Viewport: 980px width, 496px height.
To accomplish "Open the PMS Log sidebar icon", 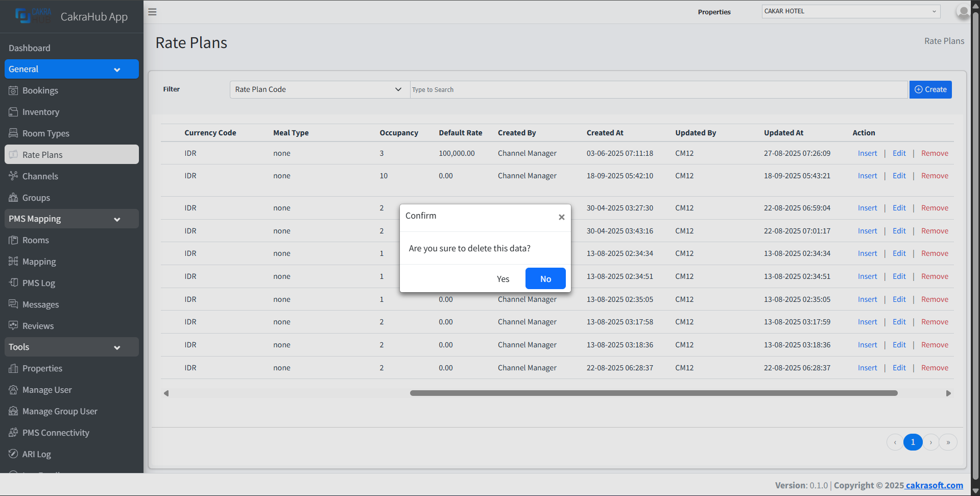I will coord(13,283).
